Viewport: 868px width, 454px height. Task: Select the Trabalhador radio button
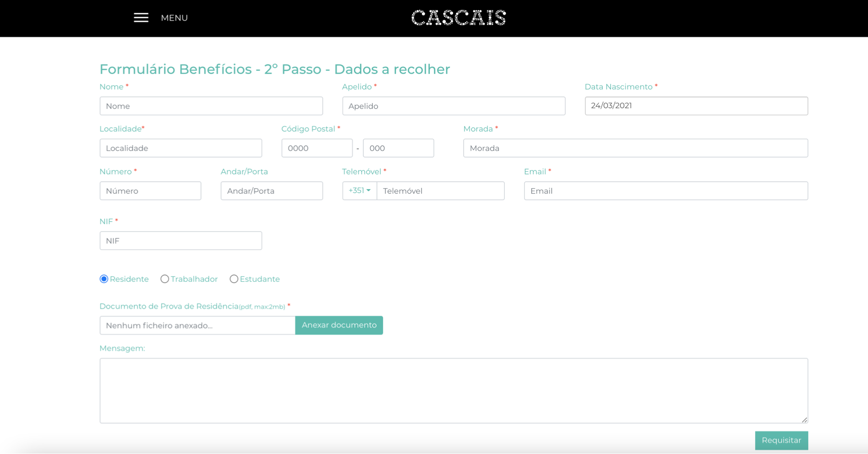pyautogui.click(x=165, y=279)
